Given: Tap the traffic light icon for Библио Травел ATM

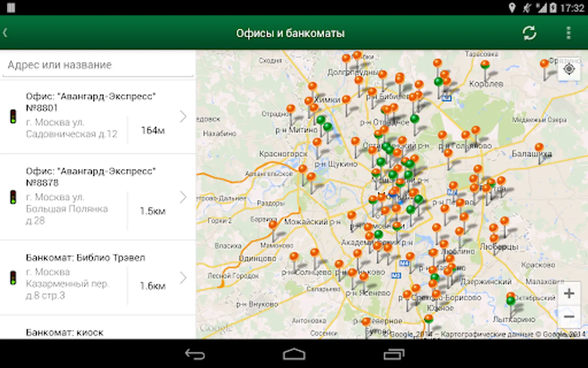Looking at the screenshot, I should pyautogui.click(x=13, y=278).
